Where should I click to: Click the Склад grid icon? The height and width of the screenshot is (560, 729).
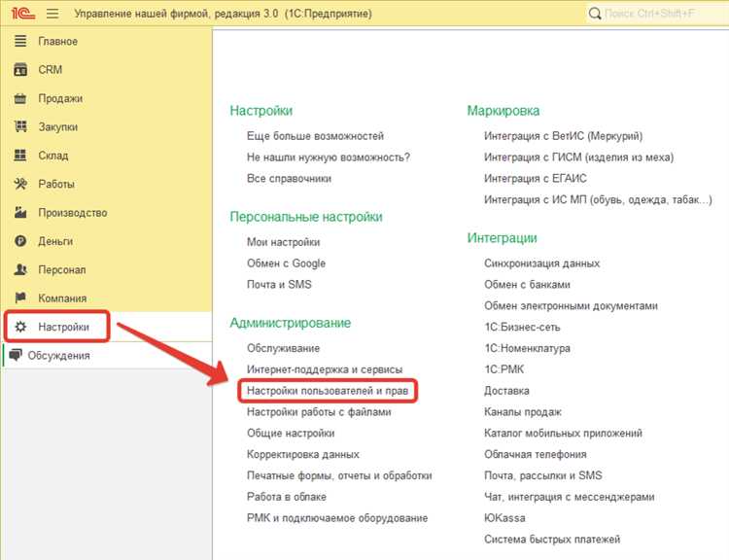point(20,155)
